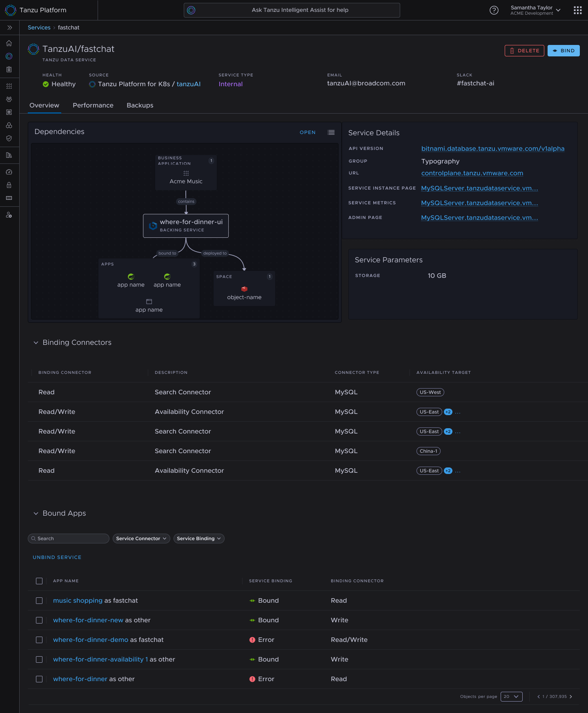Expand +2 targets on Read/Write Availability Connector row
The width and height of the screenshot is (588, 713).
pos(448,412)
